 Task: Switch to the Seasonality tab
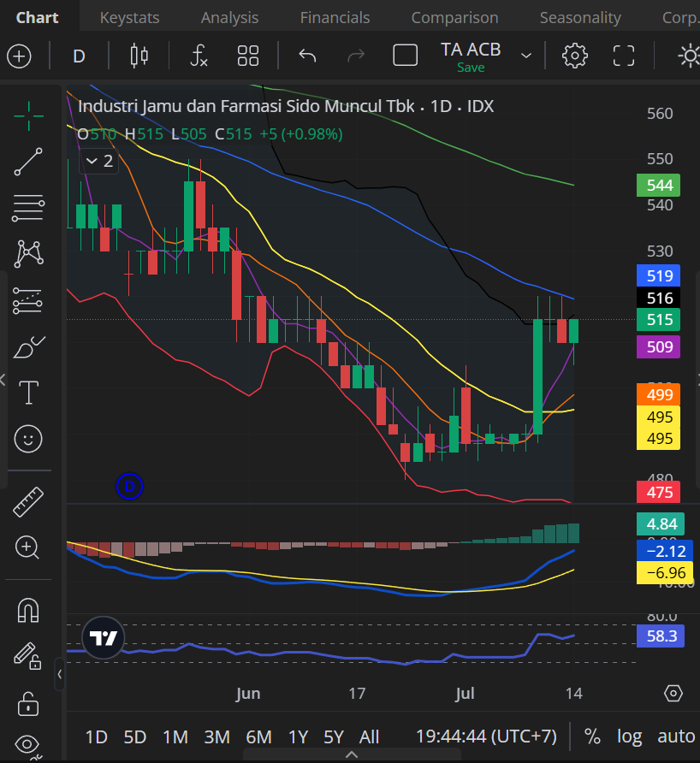580,17
